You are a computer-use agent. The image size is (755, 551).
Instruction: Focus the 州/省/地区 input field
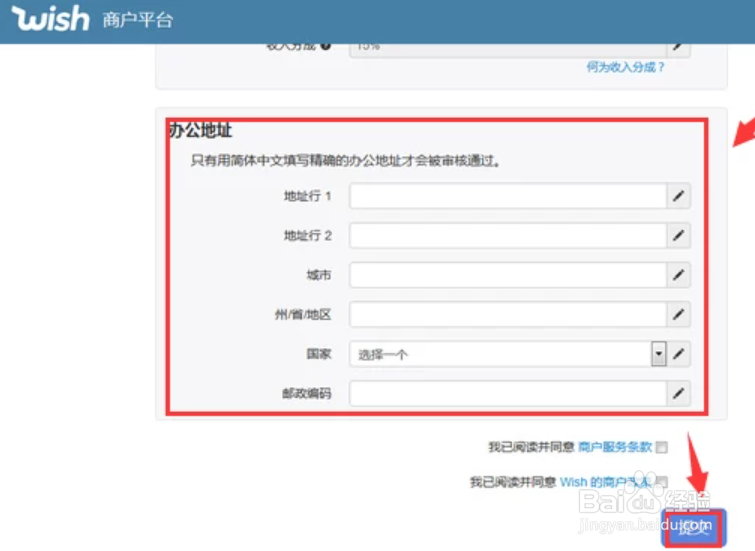508,315
